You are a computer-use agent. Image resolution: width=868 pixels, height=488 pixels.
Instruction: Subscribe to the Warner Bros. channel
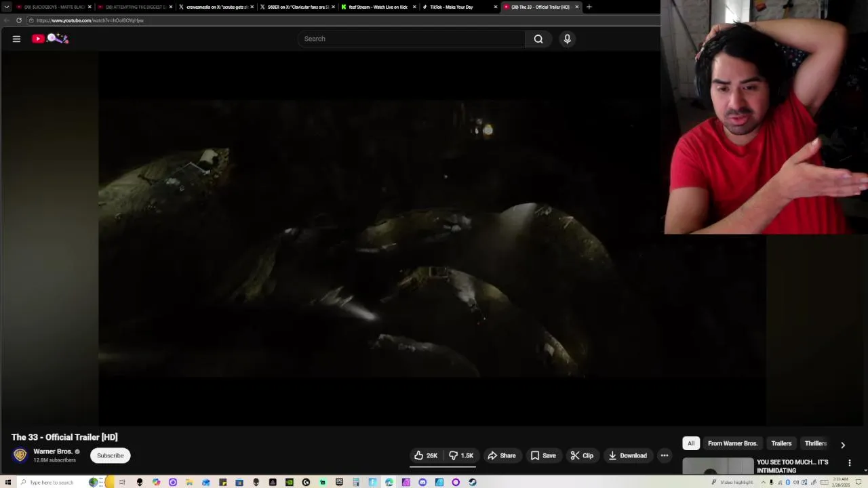(110, 455)
